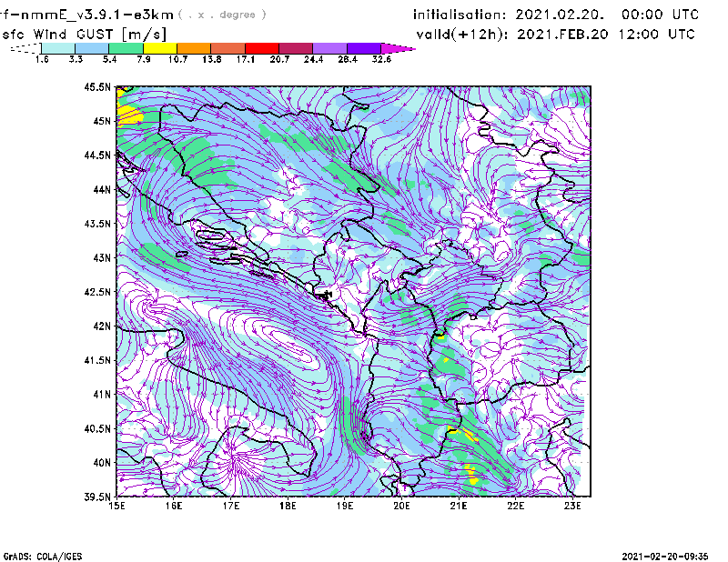Click the 22E longitude label

click(x=516, y=506)
